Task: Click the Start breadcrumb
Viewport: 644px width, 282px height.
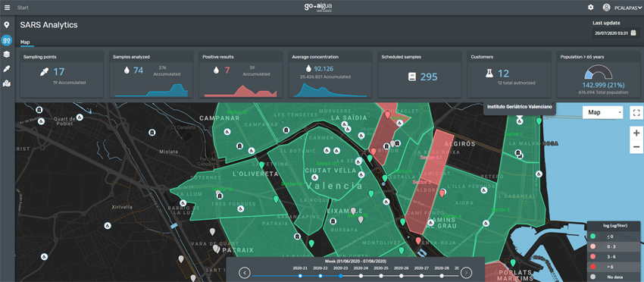Action: [x=23, y=8]
